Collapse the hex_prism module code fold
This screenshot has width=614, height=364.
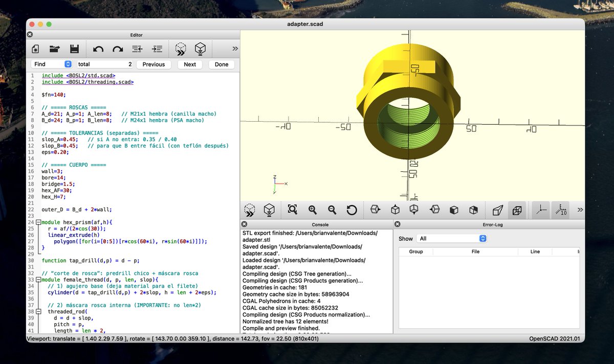(x=38, y=222)
